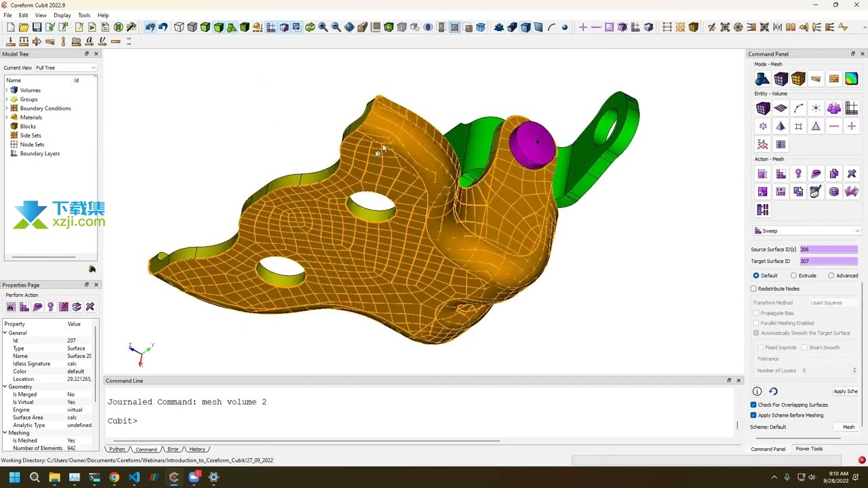Image resolution: width=868 pixels, height=488 pixels.
Task: Select Geometry mode icon in Command Panel
Action: tap(762, 79)
